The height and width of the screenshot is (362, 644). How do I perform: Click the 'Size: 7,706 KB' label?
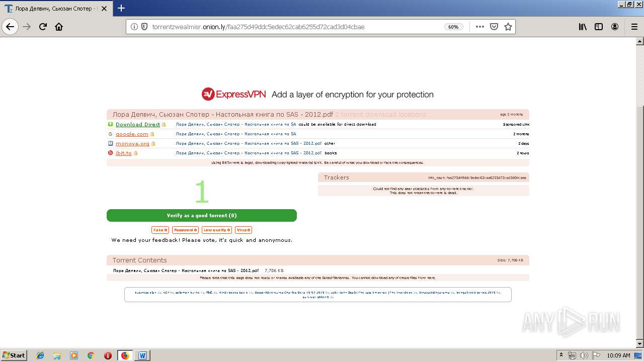coord(510,260)
